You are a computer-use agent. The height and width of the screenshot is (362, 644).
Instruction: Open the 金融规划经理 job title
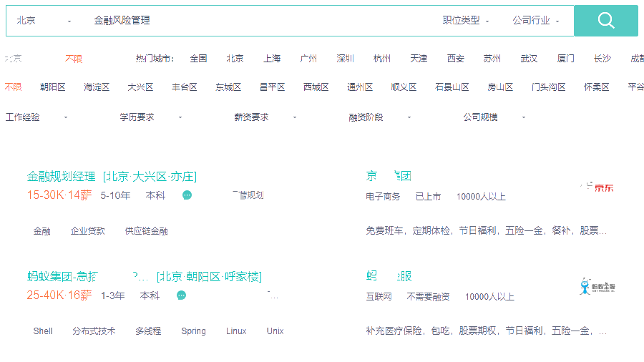click(62, 177)
